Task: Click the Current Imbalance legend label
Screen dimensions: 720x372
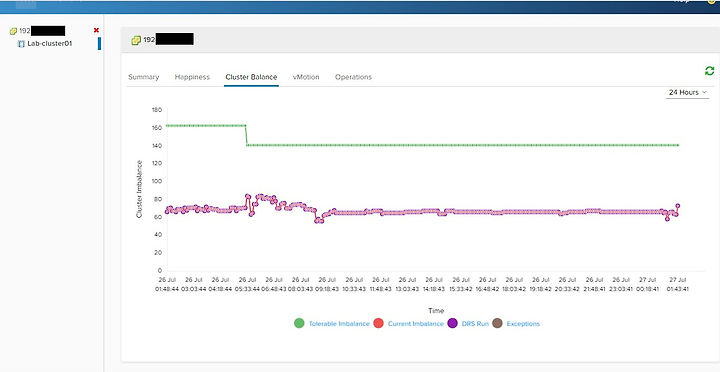Action: coord(416,324)
